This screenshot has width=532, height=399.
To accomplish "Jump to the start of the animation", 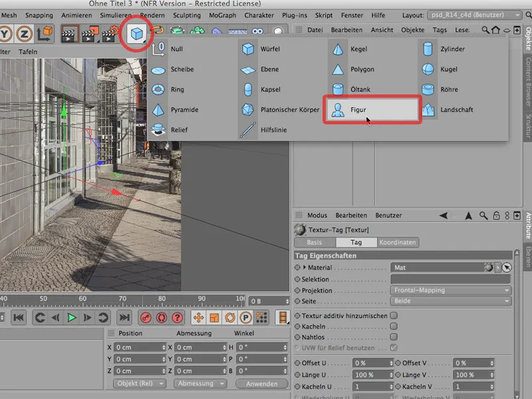I will (x=19, y=318).
